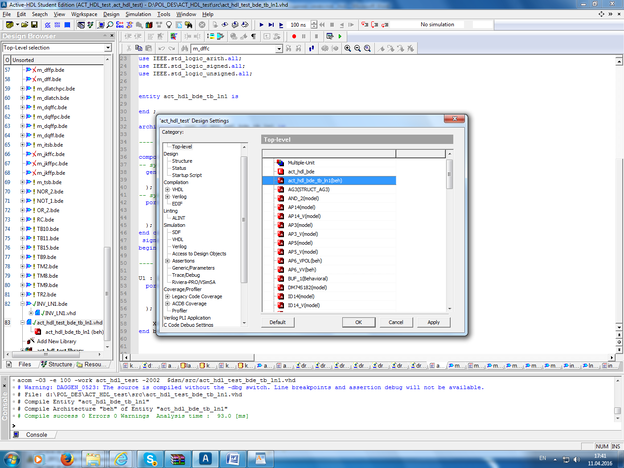This screenshot has height=468, width=624.
Task: Open the Windows Start menu
Action: [10, 458]
